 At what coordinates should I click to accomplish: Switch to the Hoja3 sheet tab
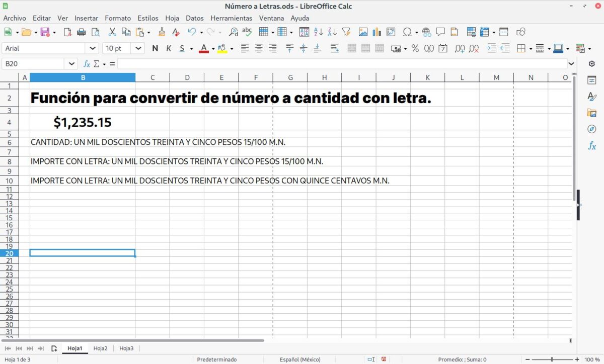pos(126,348)
